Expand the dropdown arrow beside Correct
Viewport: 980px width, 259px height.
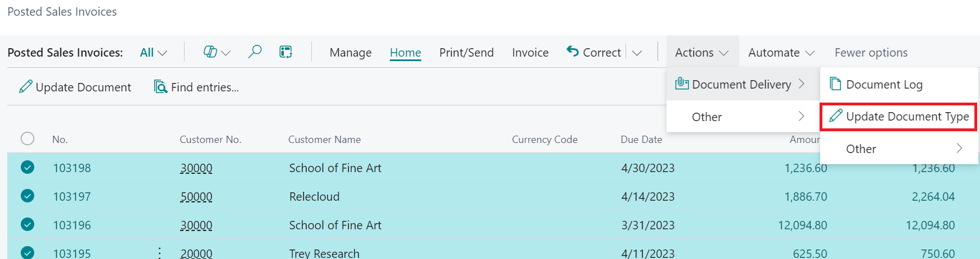tap(637, 53)
